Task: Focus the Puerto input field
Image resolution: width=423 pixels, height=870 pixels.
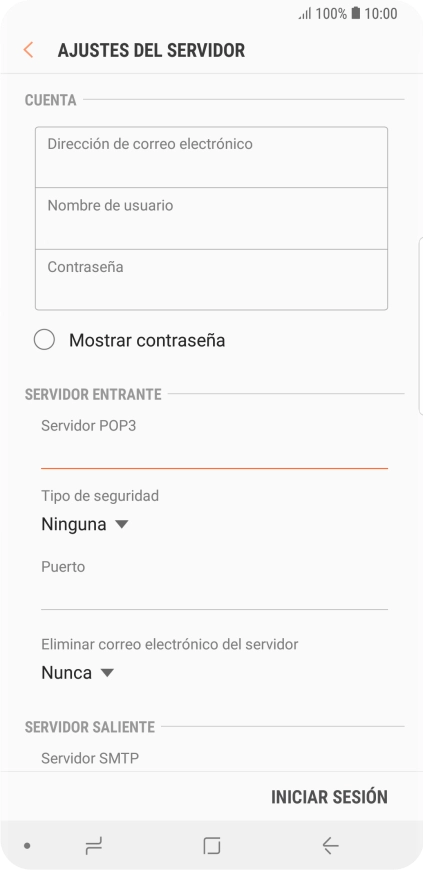Action: 214,594
